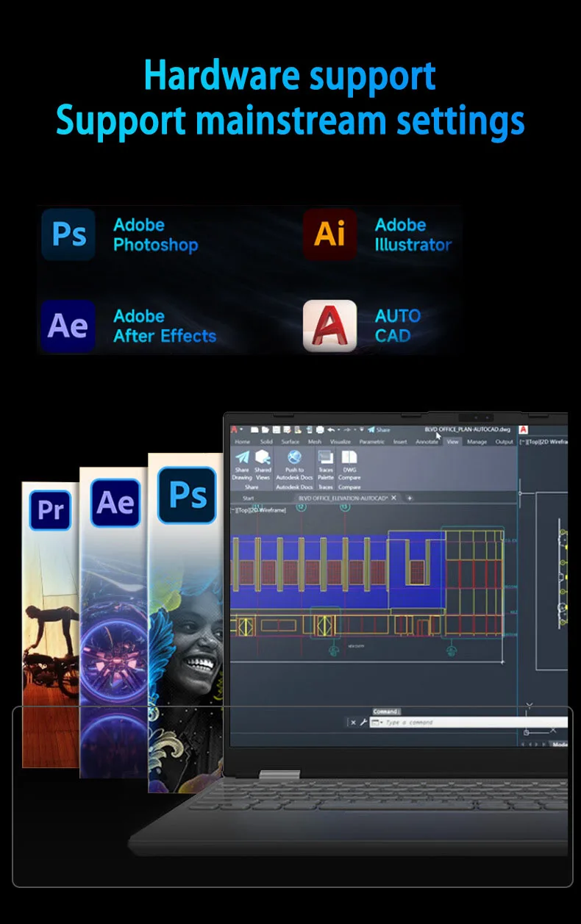Click the Traces panel title
This screenshot has height=924, width=581.
(x=325, y=487)
